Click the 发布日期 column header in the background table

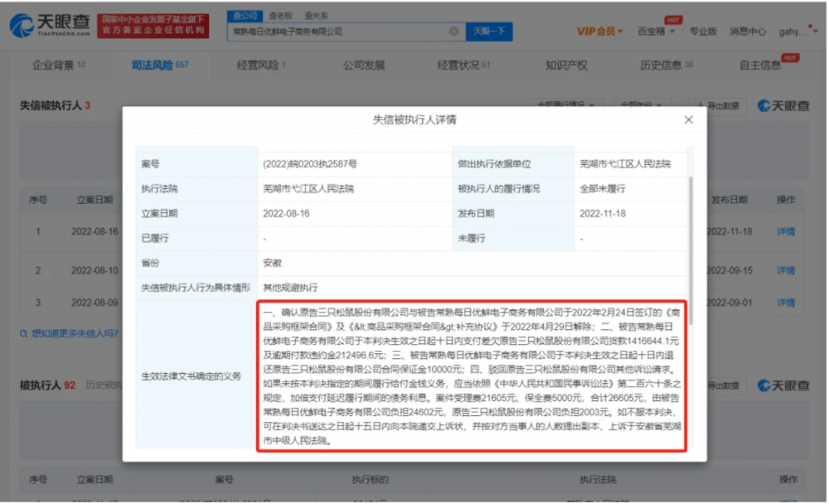[x=729, y=200]
